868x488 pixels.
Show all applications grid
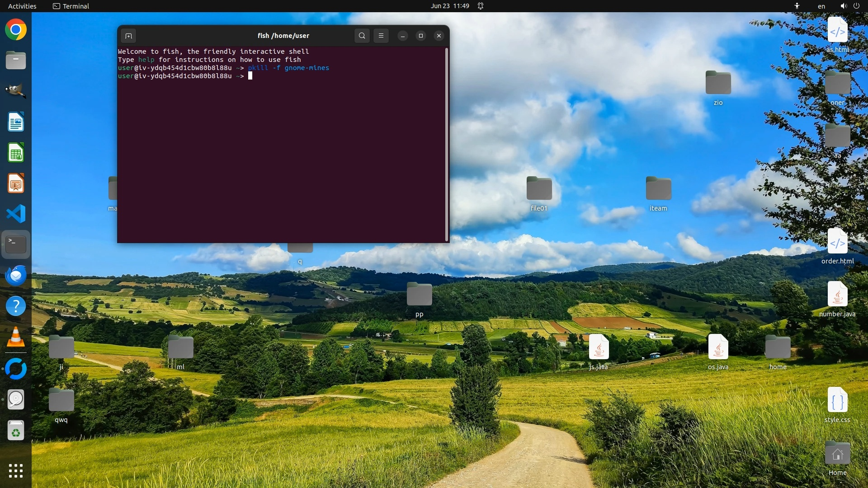pos(16,470)
